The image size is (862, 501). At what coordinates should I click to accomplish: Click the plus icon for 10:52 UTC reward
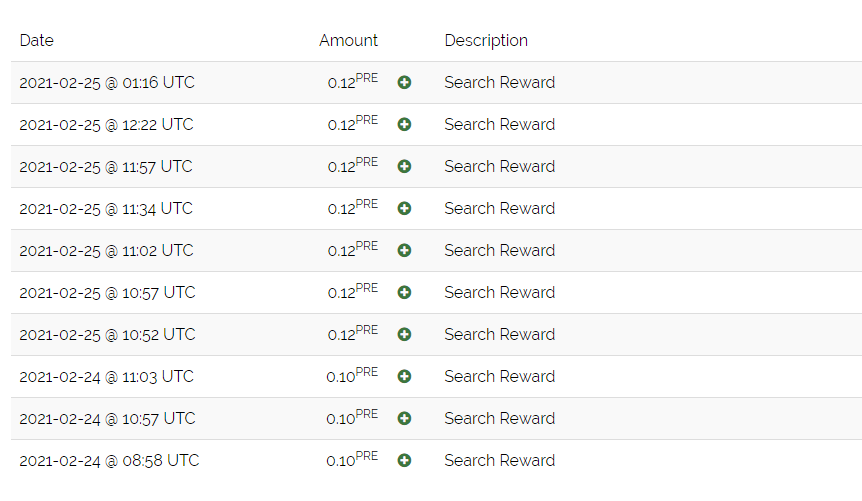coord(404,334)
